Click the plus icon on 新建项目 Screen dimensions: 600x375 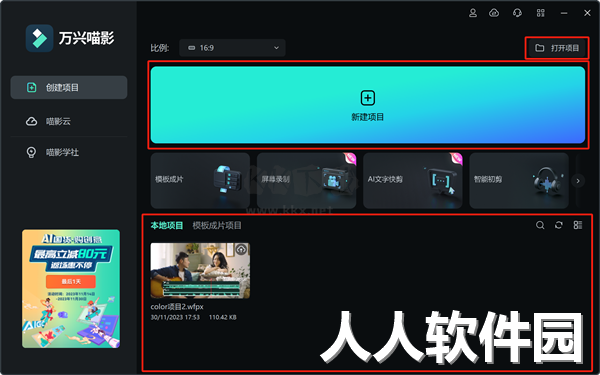pyautogui.click(x=368, y=98)
